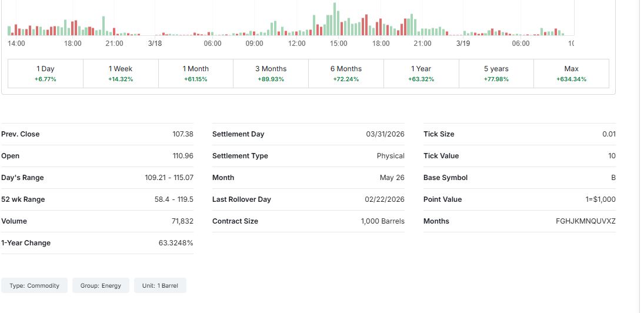Switch to the 5 years range
The image size is (644, 313).
click(x=496, y=74)
